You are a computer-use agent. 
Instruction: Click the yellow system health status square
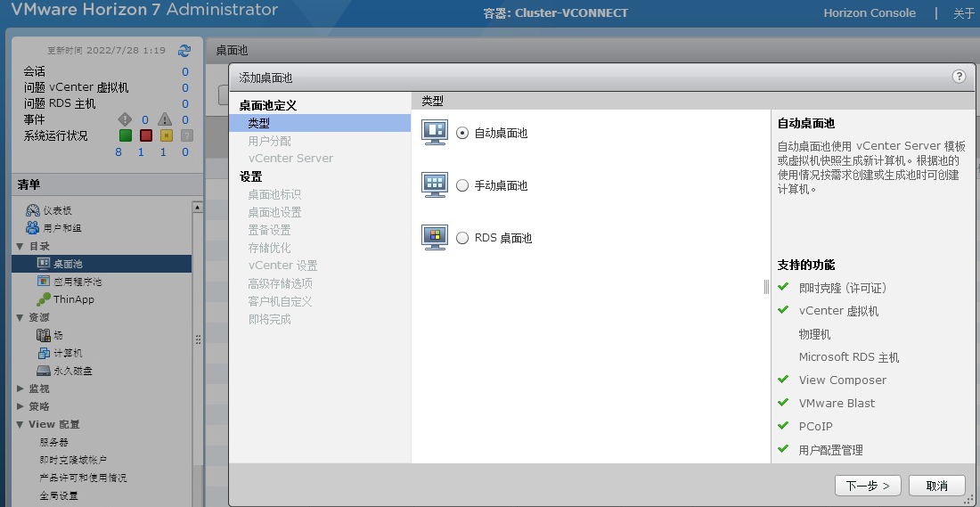coord(167,135)
